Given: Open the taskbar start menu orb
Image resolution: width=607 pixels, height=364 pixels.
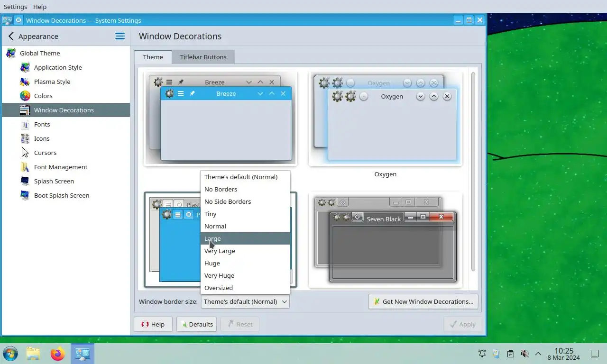Looking at the screenshot, I should click(10, 354).
